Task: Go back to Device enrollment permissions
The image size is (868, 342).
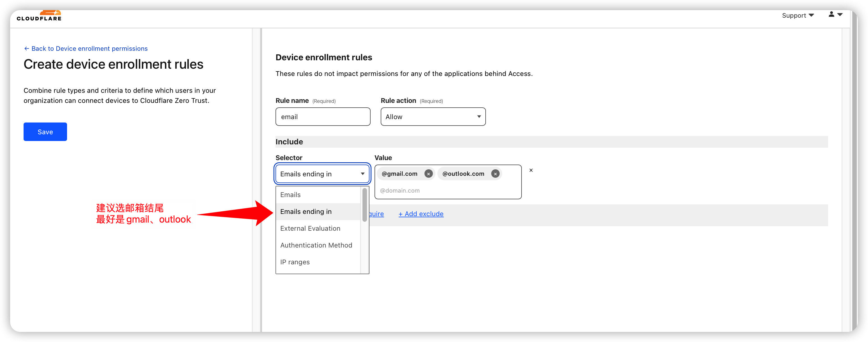Action: 86,49
